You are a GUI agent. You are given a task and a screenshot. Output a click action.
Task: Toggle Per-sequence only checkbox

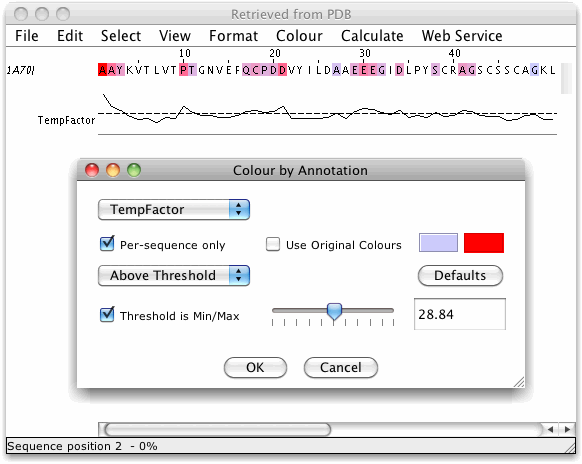pos(107,244)
